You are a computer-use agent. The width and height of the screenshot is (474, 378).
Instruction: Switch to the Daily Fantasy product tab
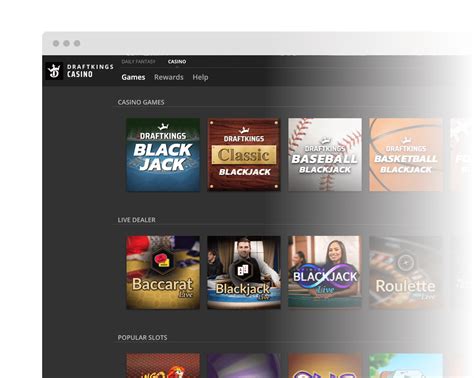[x=138, y=62]
